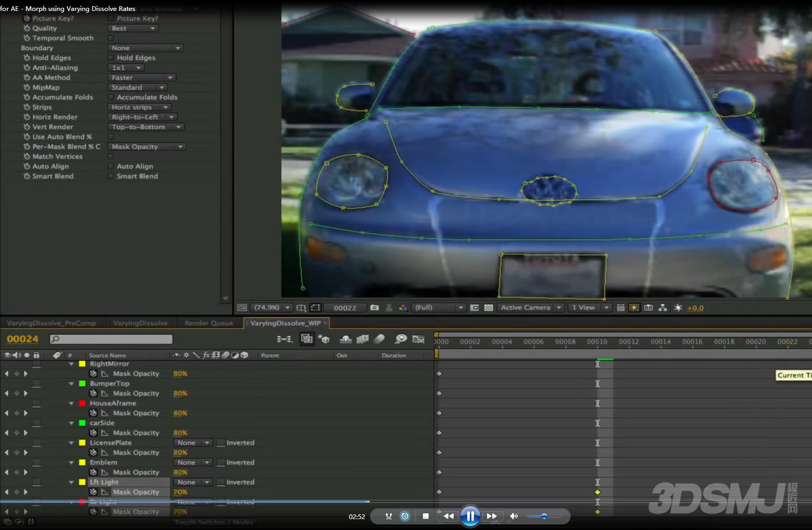Enable frame blending icon in timeline
The image size is (812, 530).
[x=363, y=339]
